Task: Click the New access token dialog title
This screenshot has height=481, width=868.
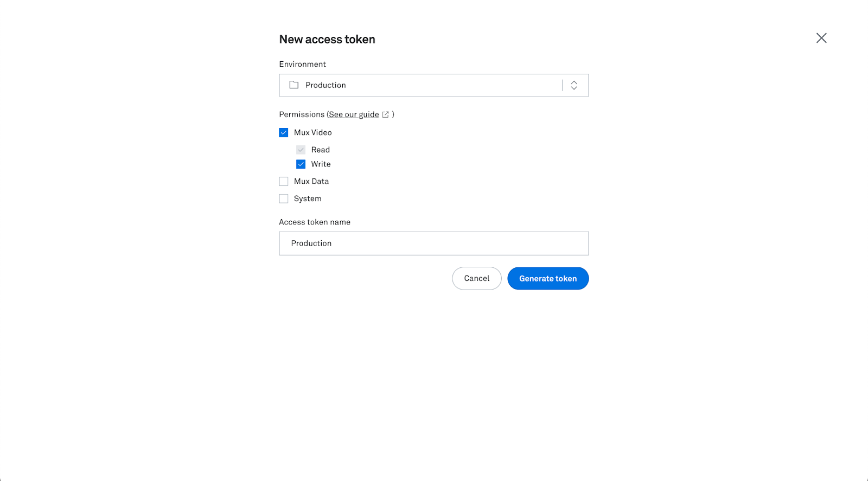Action: pos(327,39)
